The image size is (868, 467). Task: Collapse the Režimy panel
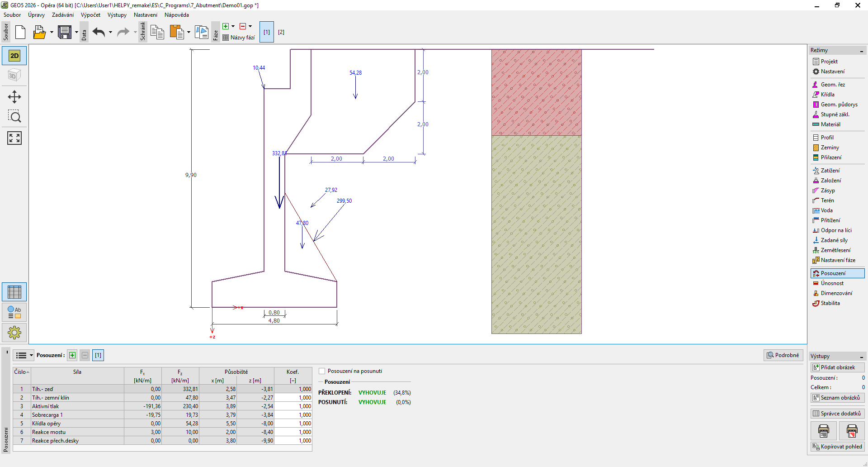tap(862, 51)
